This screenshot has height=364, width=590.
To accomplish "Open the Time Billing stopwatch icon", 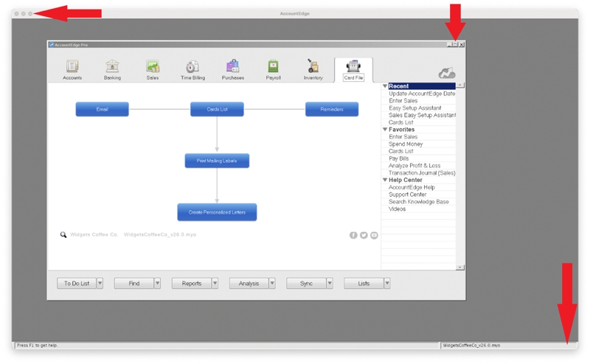I will point(192,66).
